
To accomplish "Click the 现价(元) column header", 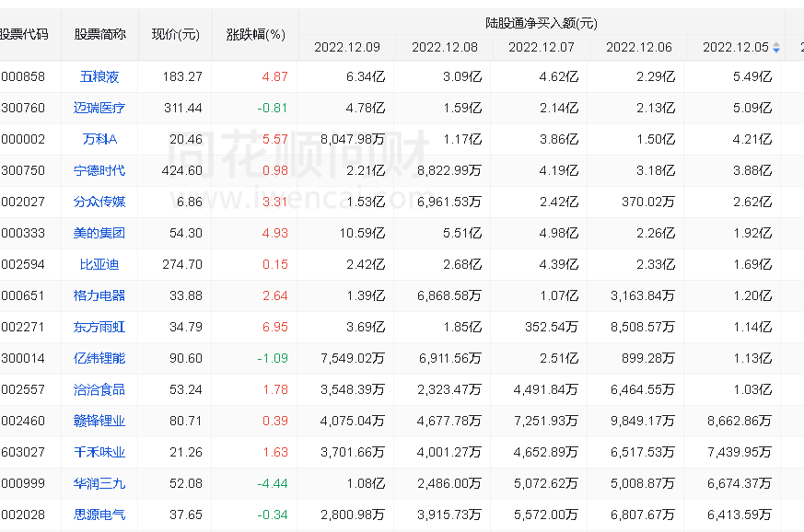I will coord(175,34).
